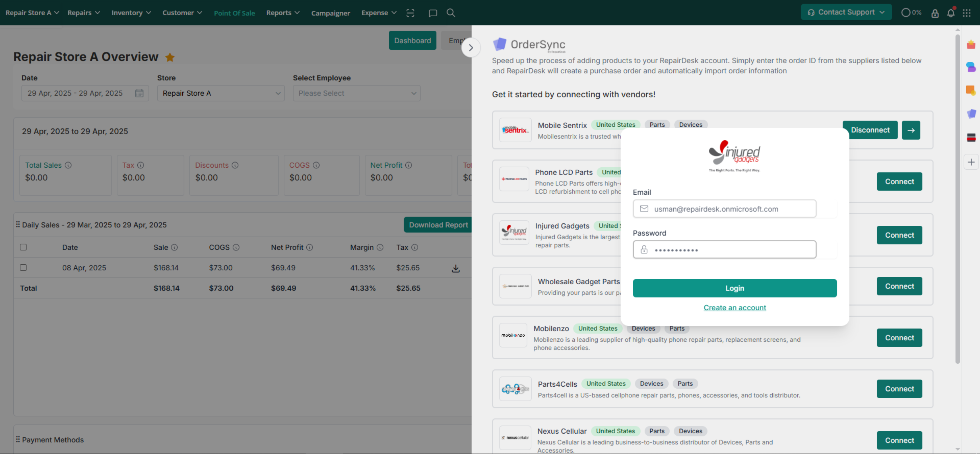
Task: Open the chat message icon
Action: [433, 13]
